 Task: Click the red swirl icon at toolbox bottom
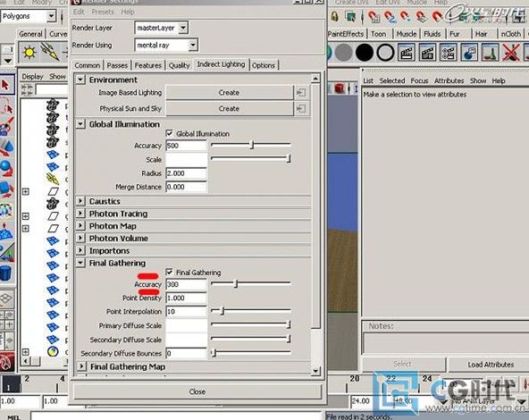[x=7, y=362]
